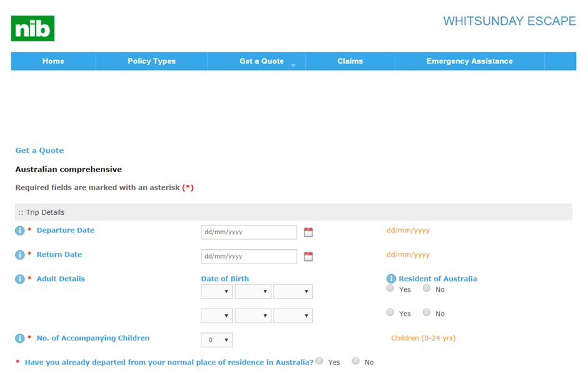Viewport: 588px width, 375px height.
Task: Expand No. of Accompanying Children dropdown
Action: (x=216, y=340)
